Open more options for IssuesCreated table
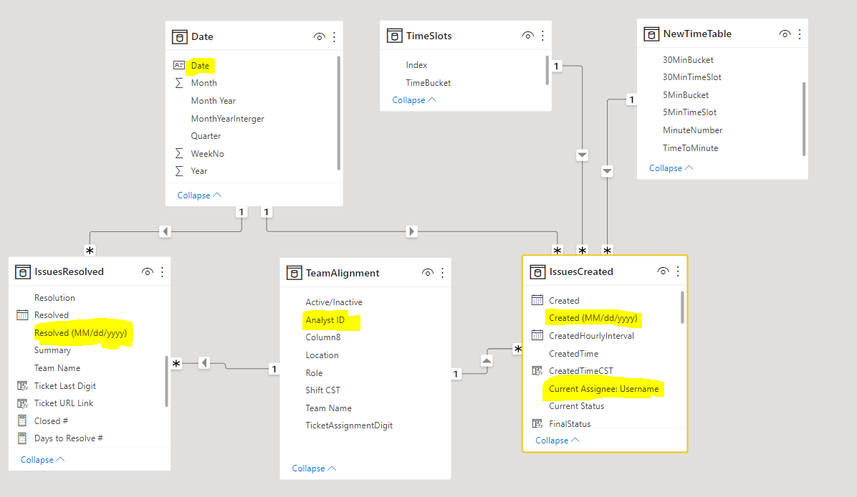 click(678, 271)
